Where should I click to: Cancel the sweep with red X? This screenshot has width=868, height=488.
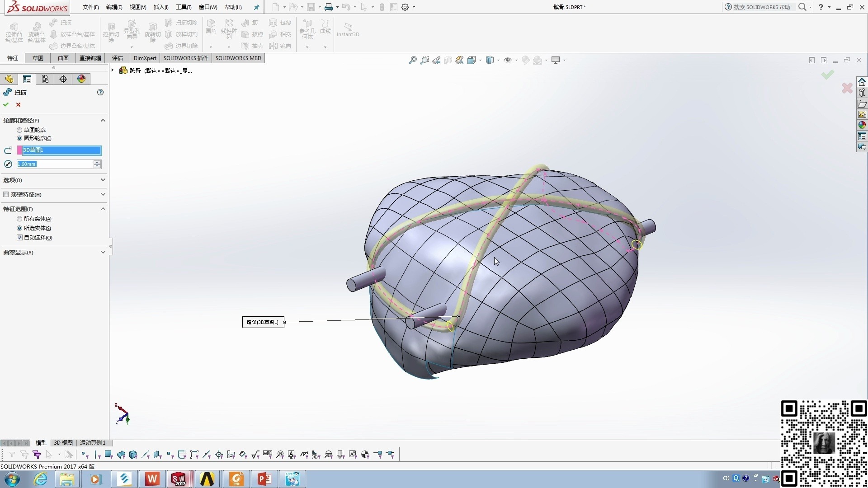(x=19, y=104)
